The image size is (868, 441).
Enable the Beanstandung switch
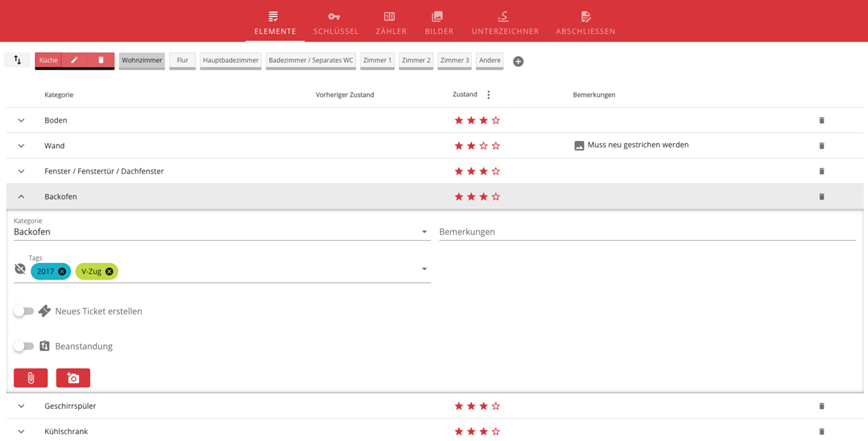[x=24, y=346]
